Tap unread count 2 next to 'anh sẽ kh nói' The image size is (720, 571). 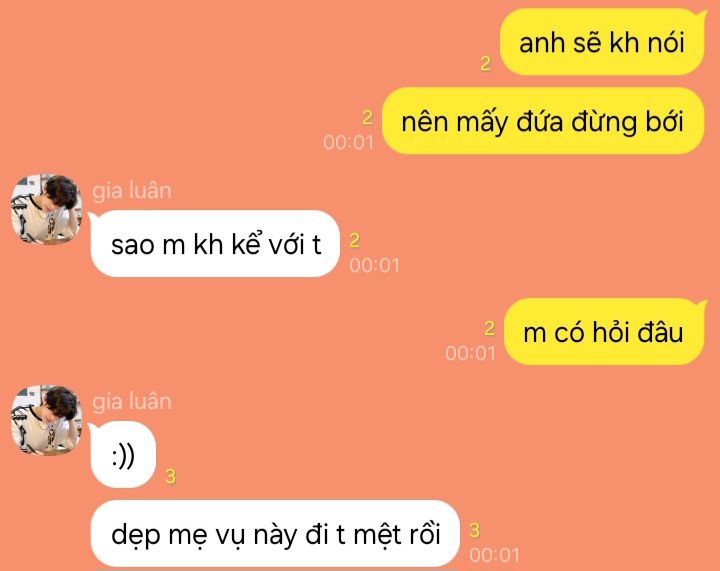point(485,63)
